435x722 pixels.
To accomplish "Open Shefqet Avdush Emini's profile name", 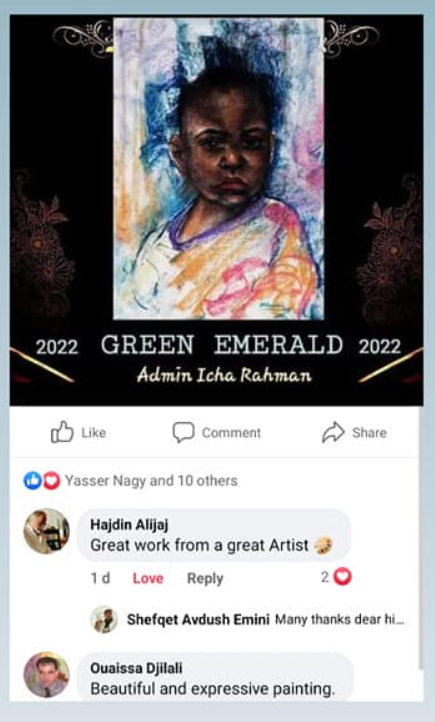I will 198,619.
